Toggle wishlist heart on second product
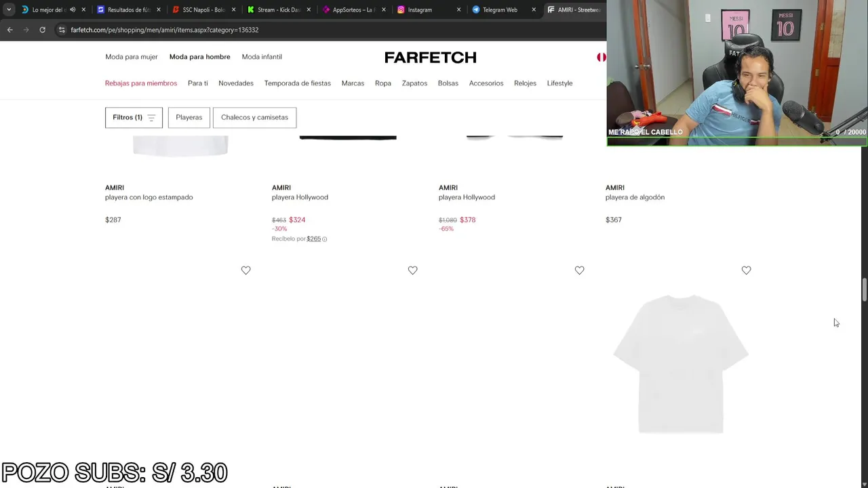Screen dimensions: 868x488 pyautogui.click(x=412, y=270)
